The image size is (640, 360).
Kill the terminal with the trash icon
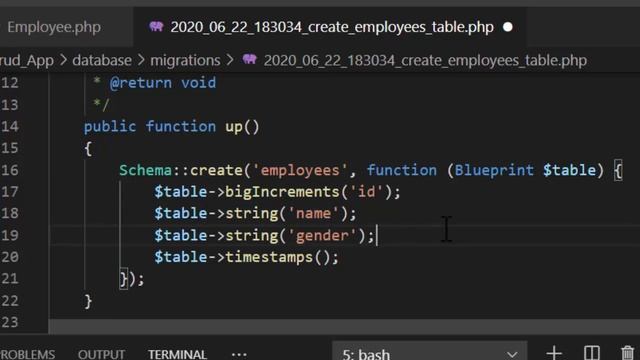(628, 353)
